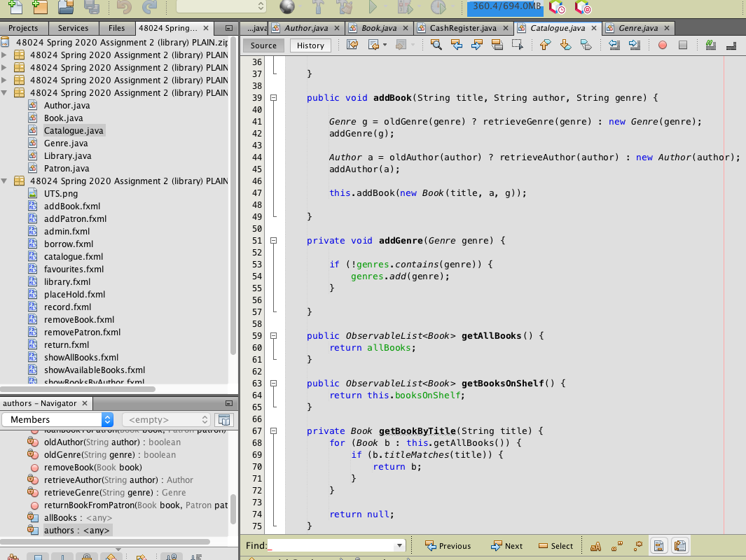Image resolution: width=746 pixels, height=560 pixels.
Task: Toggle Regular Expression search mode
Action: tap(636, 545)
